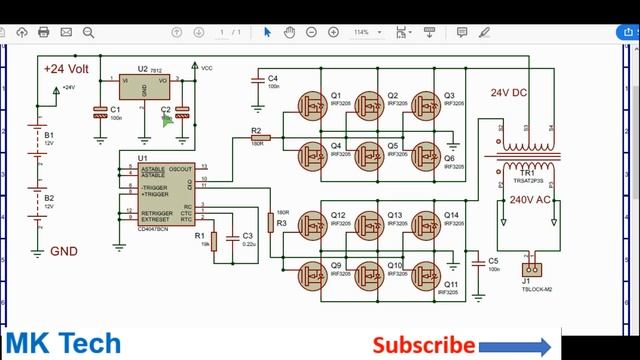Click the 'GND' label near battery

coord(64,251)
